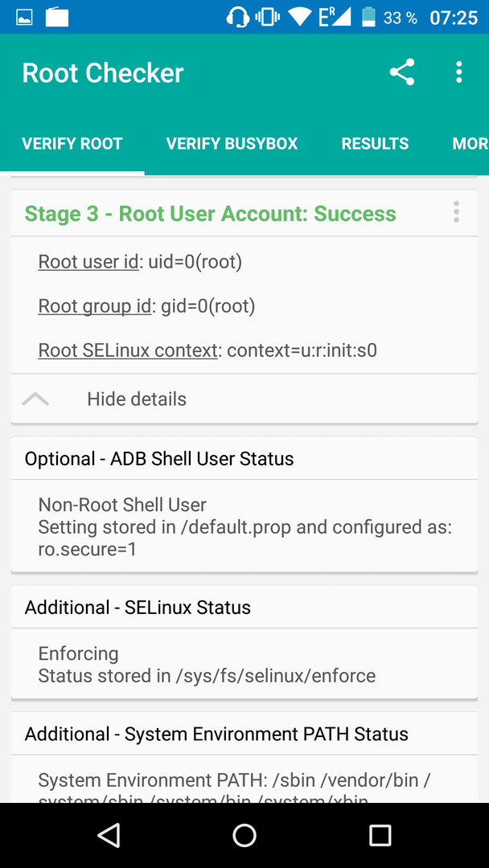The width and height of the screenshot is (489, 868).
Task: Switch to the Results tab
Action: (x=375, y=144)
